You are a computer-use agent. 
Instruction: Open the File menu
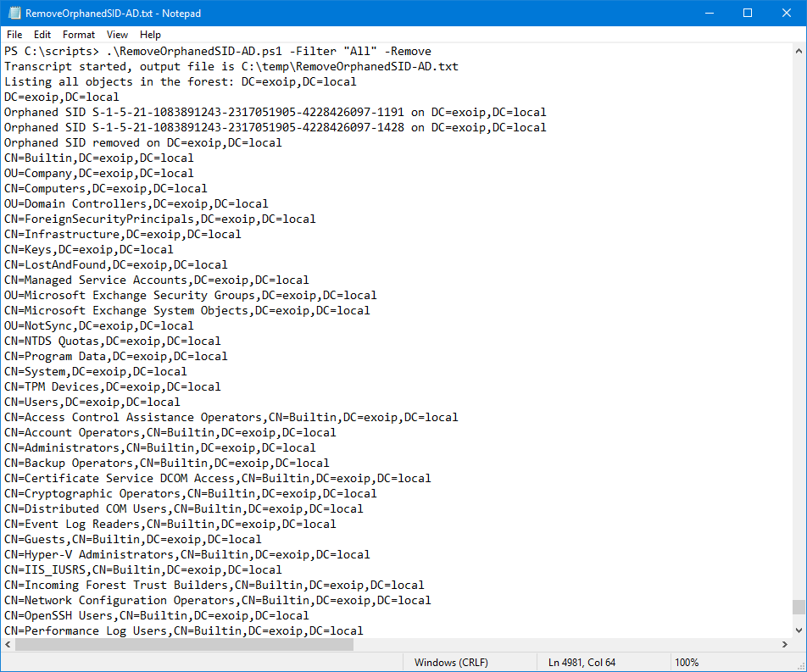pyautogui.click(x=14, y=35)
